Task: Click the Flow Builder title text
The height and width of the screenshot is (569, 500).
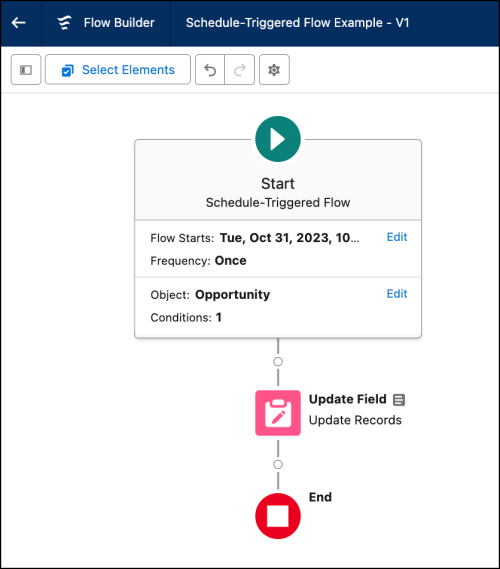Action: (x=119, y=23)
